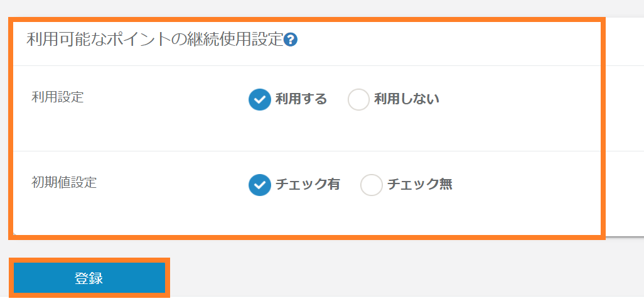
Task: Click the 利用設定 row label
Action: [x=57, y=97]
